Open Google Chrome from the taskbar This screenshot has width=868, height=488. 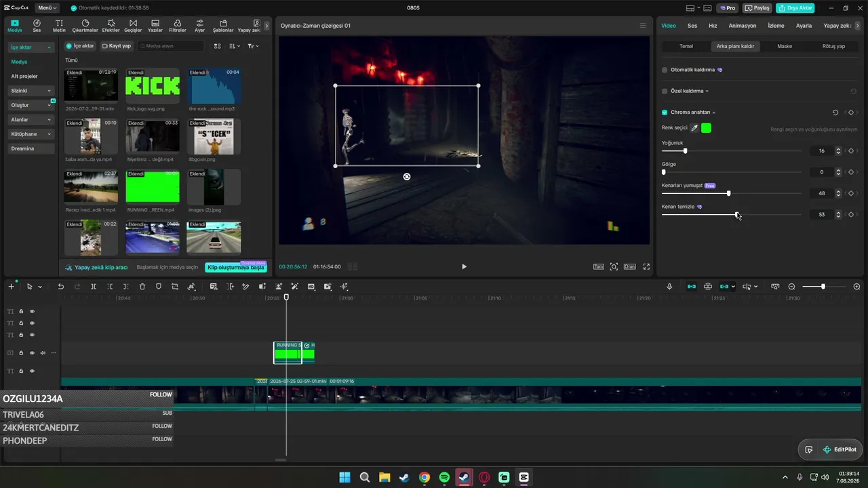click(x=425, y=477)
